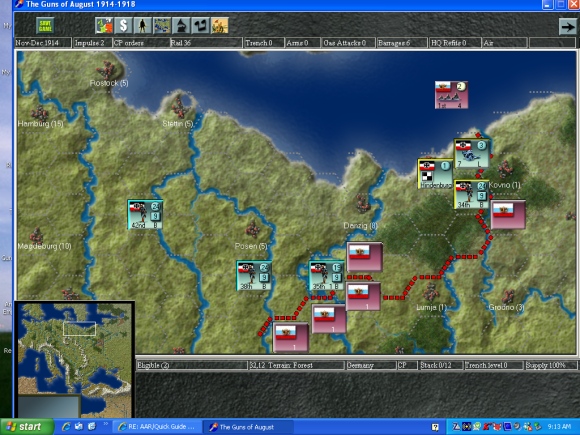Switch to RE: AAR/Quick Guide taskbar window

click(157, 427)
